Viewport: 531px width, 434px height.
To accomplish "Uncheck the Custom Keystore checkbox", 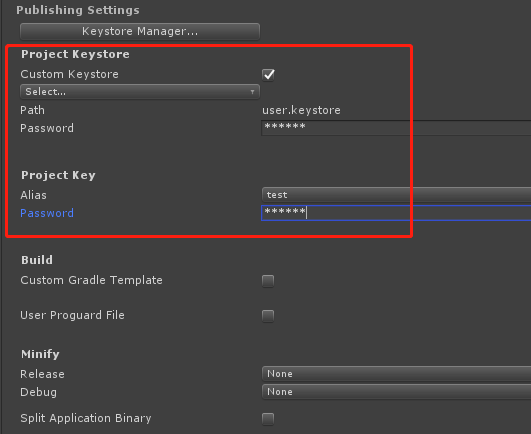I will (x=268, y=74).
